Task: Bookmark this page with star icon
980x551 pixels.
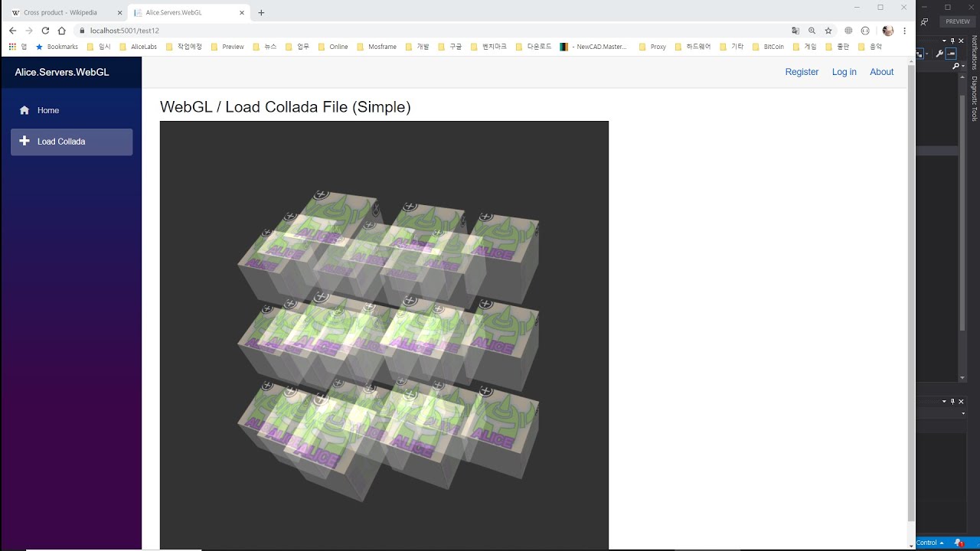Action: coord(828,31)
